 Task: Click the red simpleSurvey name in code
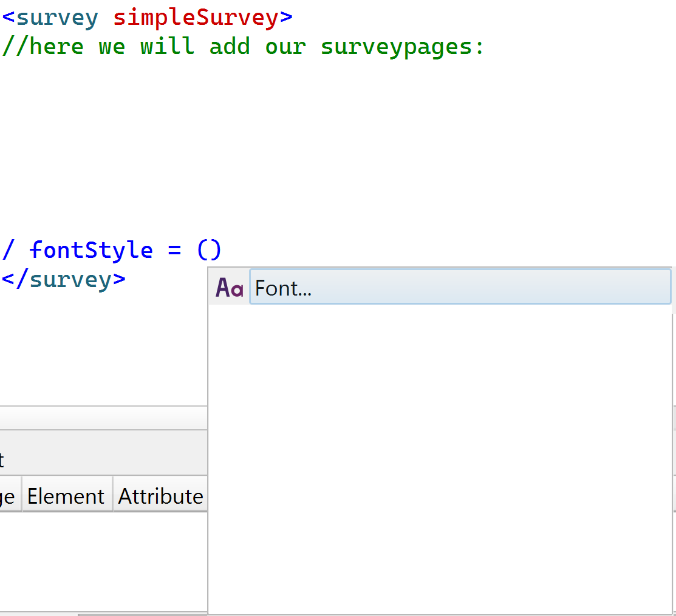[x=196, y=18]
